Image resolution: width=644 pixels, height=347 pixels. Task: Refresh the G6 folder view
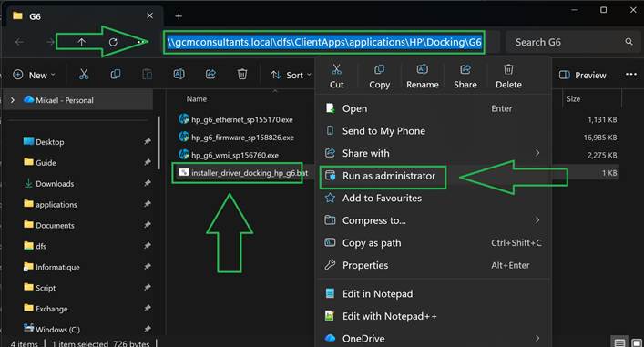tap(113, 42)
